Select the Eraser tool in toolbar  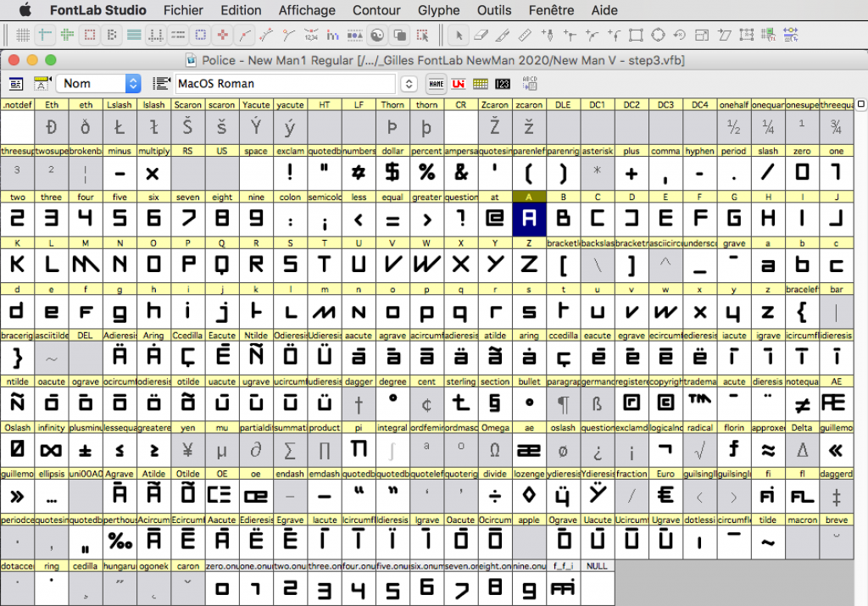481,35
